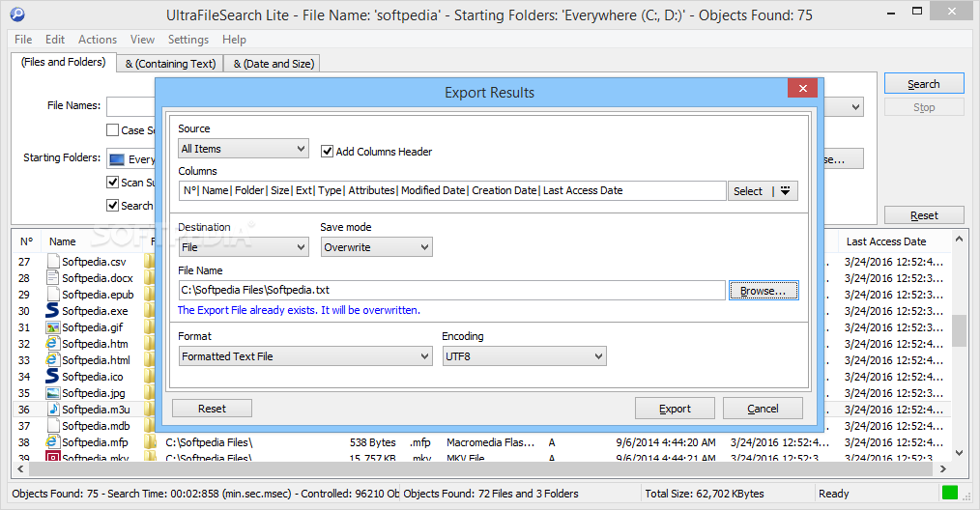980x510 pixels.
Task: Click the Export button
Action: [675, 409]
